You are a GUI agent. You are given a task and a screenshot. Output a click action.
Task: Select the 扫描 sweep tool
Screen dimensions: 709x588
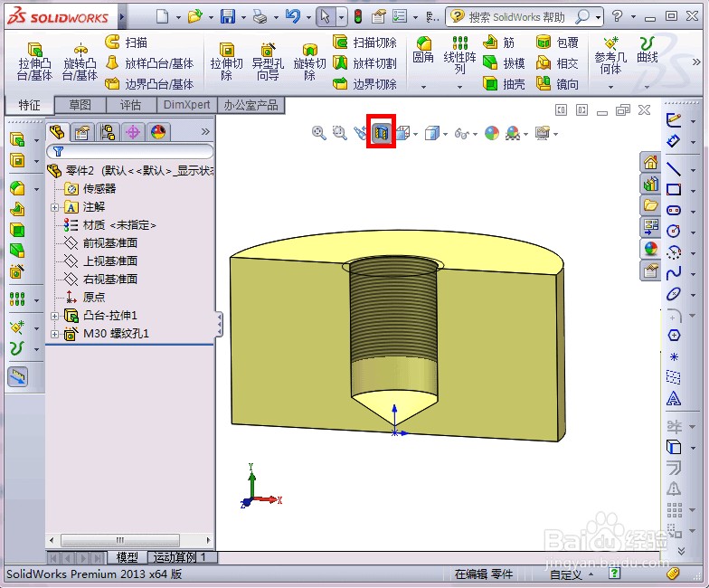127,42
